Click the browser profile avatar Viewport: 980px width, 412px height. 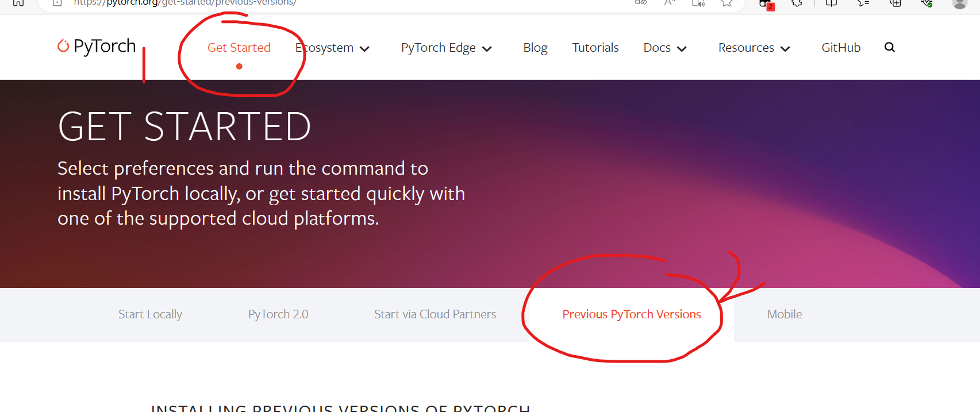[959, 3]
